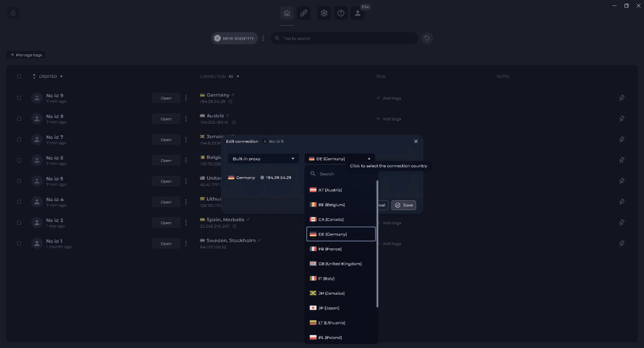Open the Connection All filter dropdown
Image resolution: width=644 pixels, height=348 pixels.
pos(234,76)
